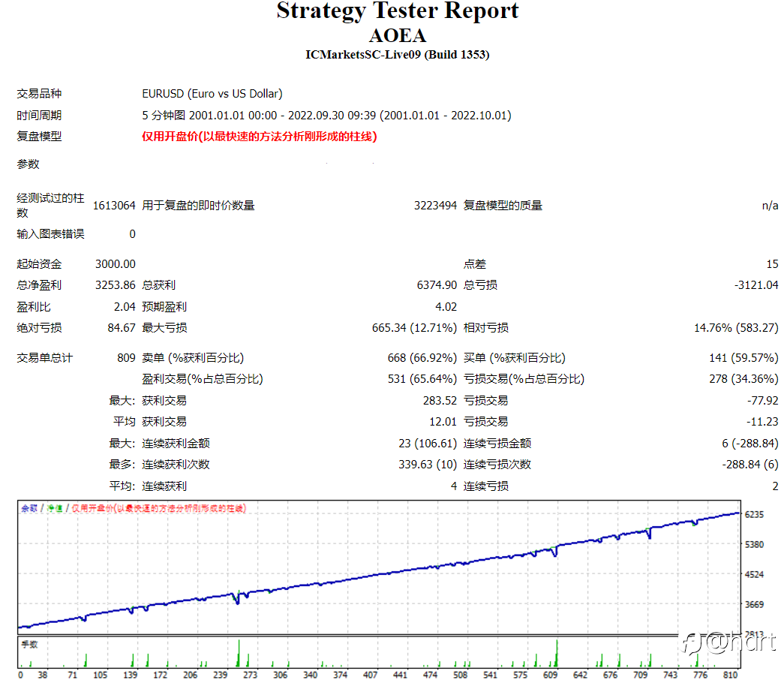784x680 pixels.
Task: Click the chart-error count value 0
Action: point(132,234)
